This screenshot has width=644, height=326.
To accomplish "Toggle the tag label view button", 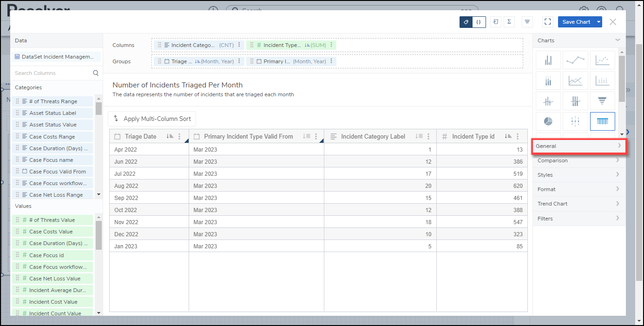I will click(466, 22).
